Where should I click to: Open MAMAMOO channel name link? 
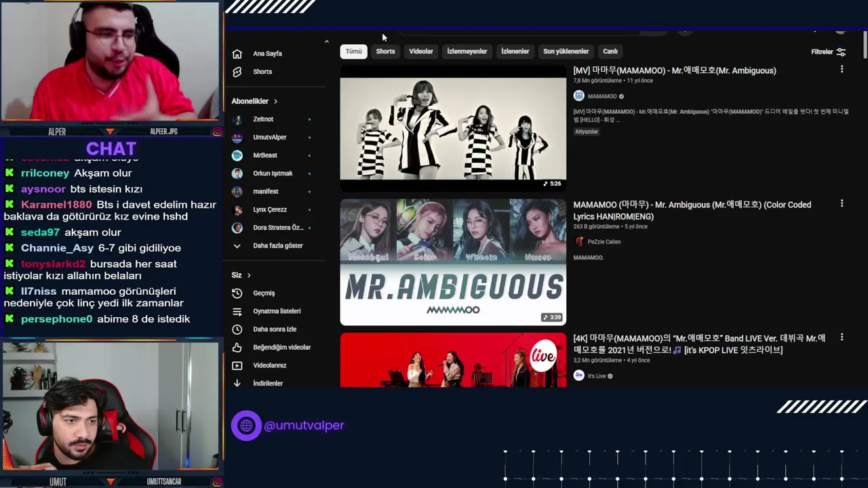click(x=602, y=96)
